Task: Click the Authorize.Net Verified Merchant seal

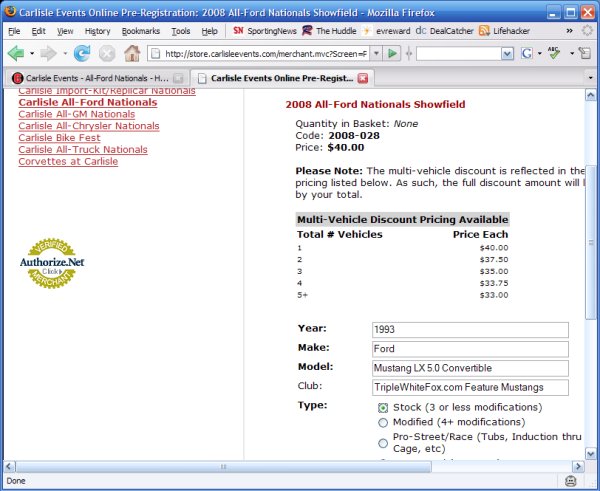Action: 52,263
